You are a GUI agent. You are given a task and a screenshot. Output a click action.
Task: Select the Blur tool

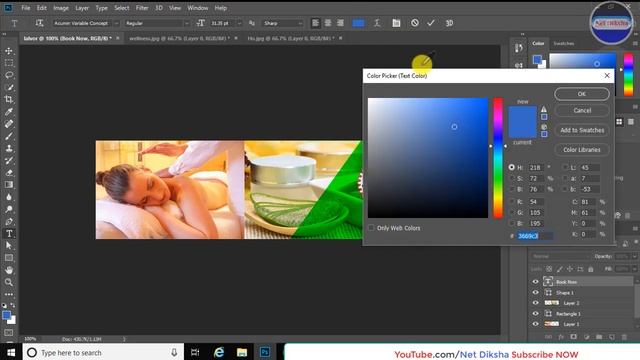9,197
